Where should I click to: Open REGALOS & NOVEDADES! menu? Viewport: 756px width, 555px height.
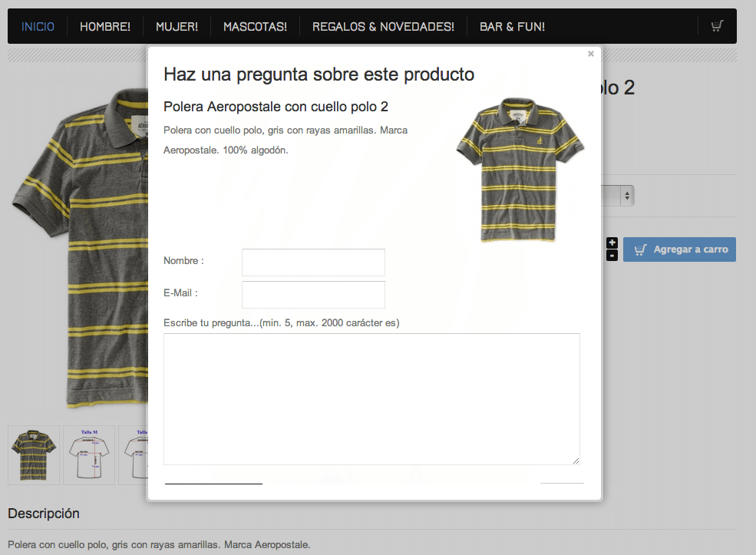pyautogui.click(x=383, y=27)
